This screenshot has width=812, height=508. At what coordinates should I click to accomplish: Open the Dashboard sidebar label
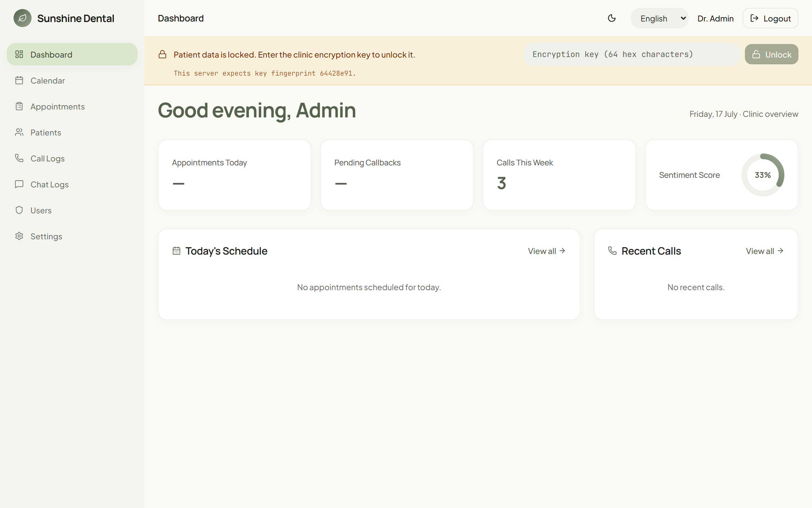pyautogui.click(x=51, y=54)
